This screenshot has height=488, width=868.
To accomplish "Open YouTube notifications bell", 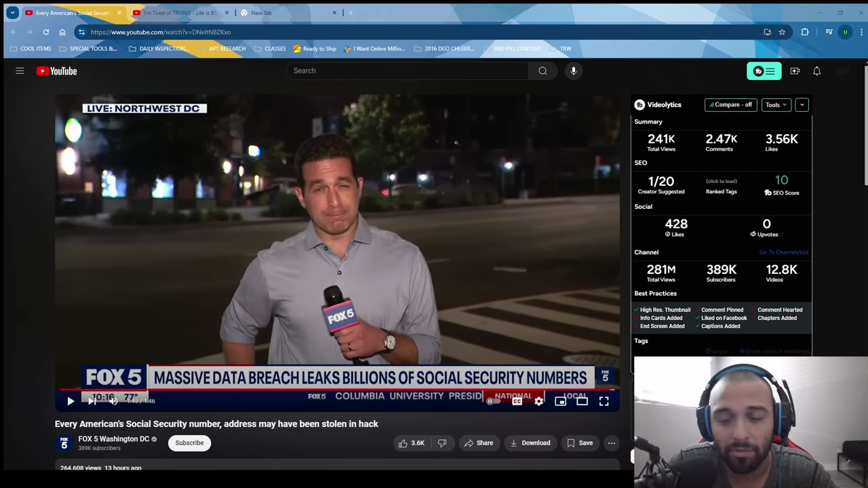I will click(x=816, y=70).
